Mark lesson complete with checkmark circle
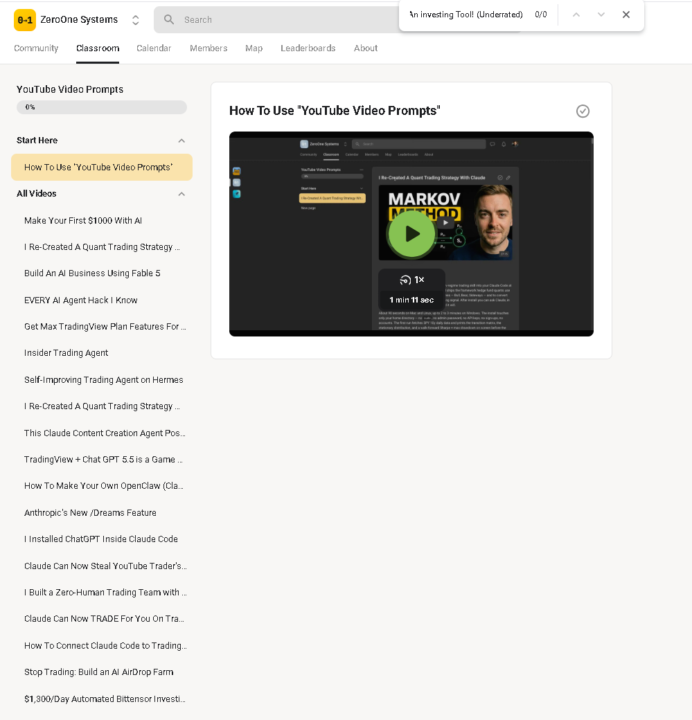The image size is (692, 720). (x=583, y=111)
